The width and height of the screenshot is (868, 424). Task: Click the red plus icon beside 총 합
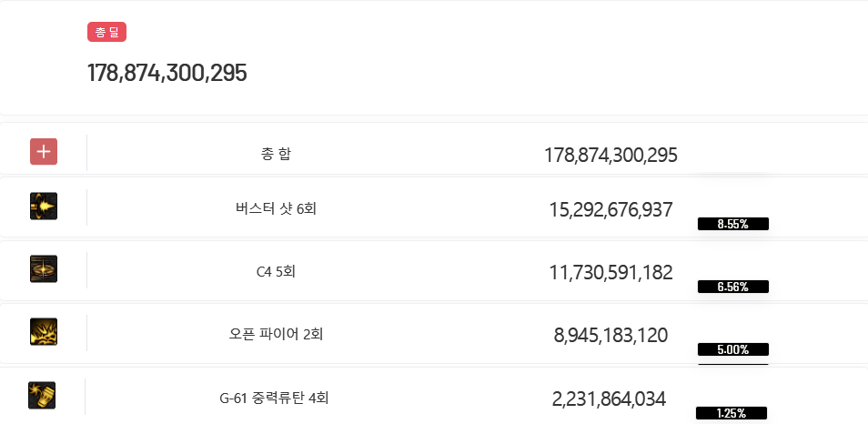44,152
